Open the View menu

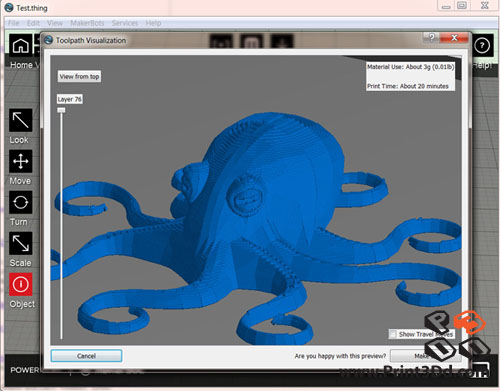pos(55,23)
